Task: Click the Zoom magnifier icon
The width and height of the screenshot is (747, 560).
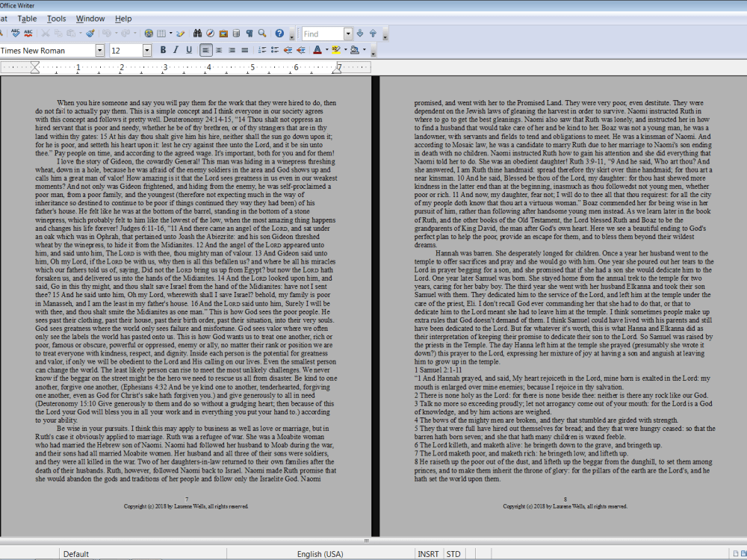Action: tap(262, 34)
